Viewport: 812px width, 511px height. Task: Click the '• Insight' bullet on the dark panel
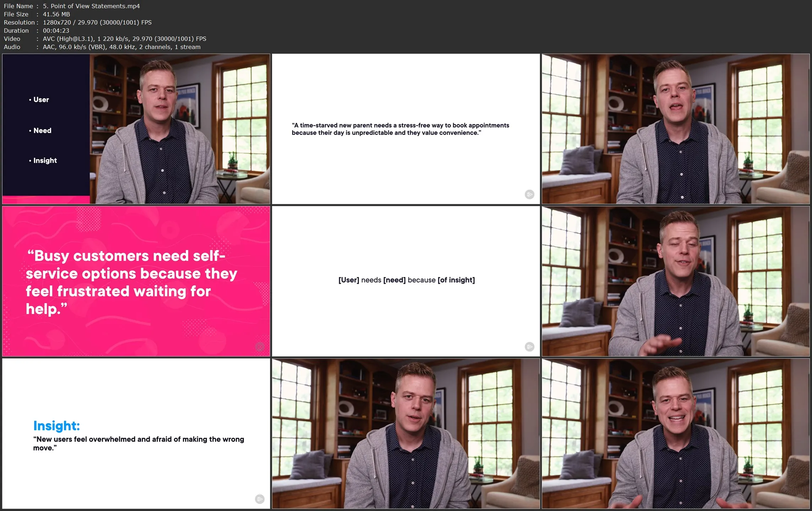[x=43, y=161]
